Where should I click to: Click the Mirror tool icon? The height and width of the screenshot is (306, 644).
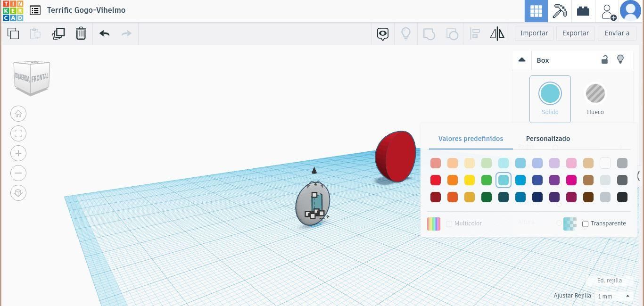pos(497,33)
